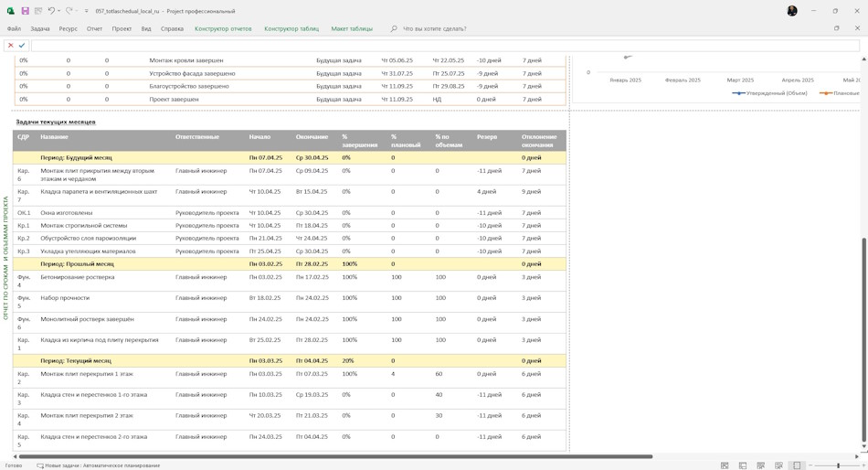Open the undo history dropdown arrow
This screenshot has width=868, height=470.
coord(58,11)
